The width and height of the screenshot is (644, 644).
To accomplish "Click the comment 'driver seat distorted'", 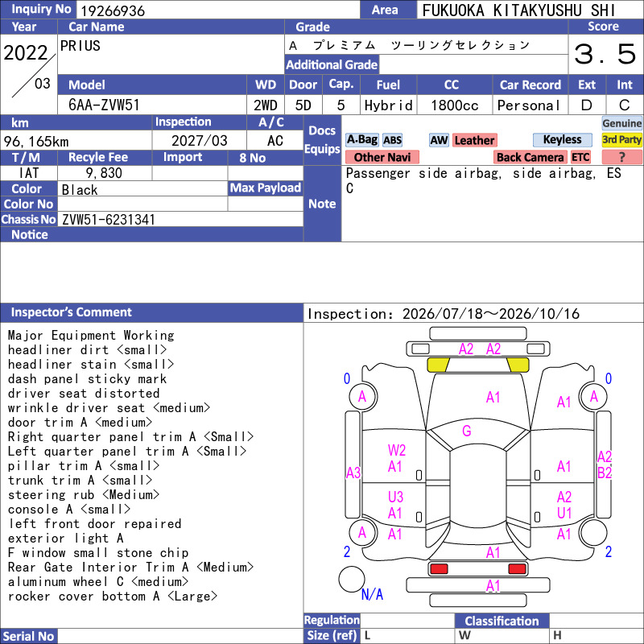I will 84,394.
